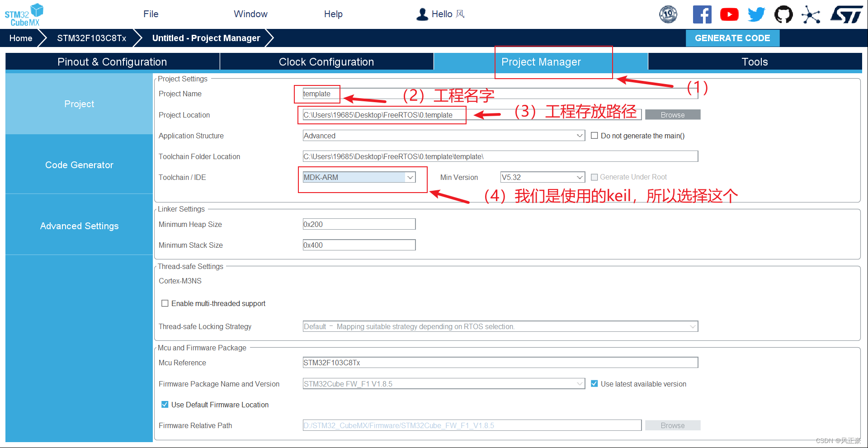Screen dimensions: 868x448
Task: Open the Application Structure dropdown
Action: (x=443, y=136)
